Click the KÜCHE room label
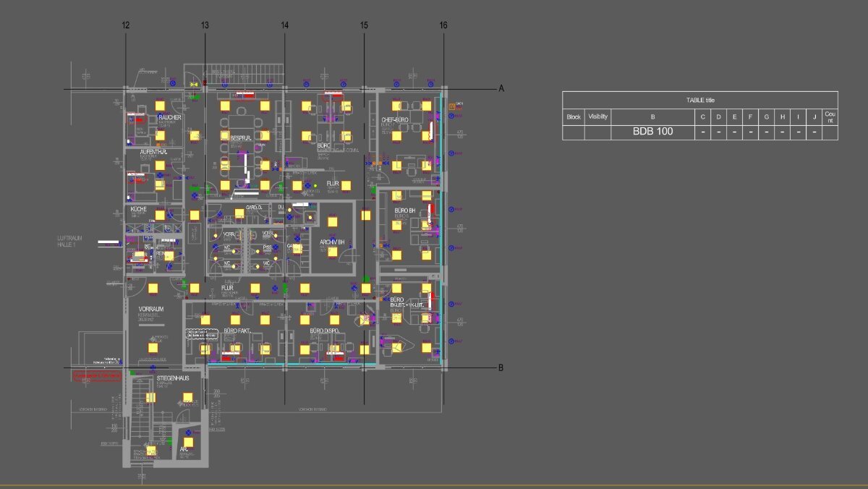 point(139,209)
